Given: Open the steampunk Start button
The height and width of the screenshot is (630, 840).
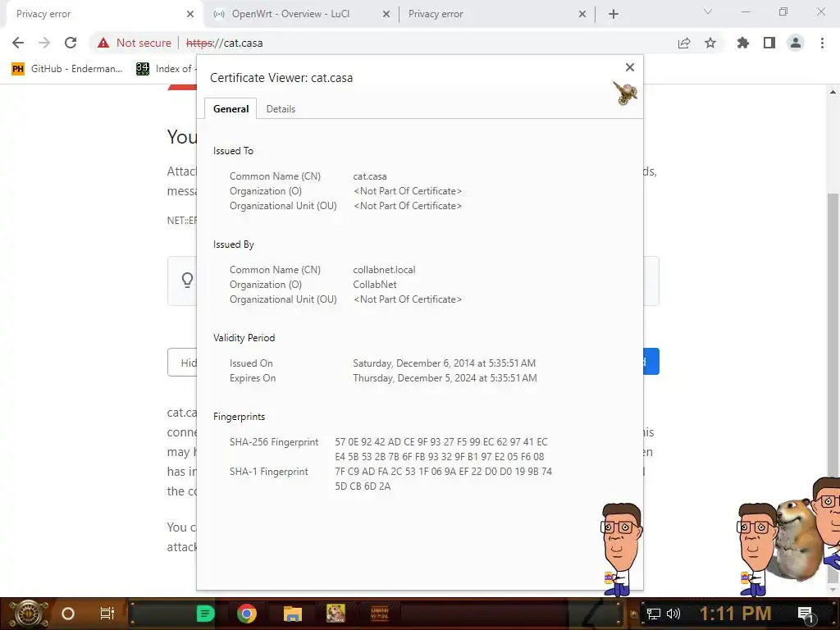Looking at the screenshot, I should pyautogui.click(x=29, y=614).
